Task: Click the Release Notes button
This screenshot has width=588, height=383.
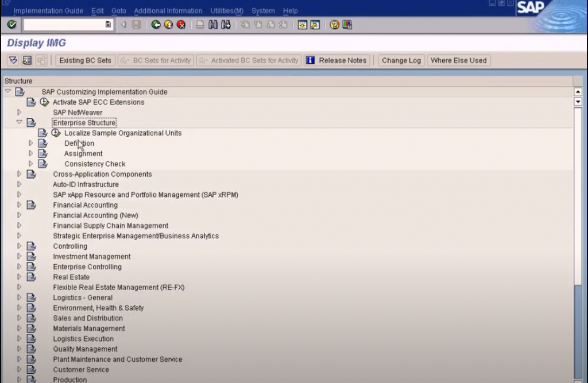Action: [337, 60]
